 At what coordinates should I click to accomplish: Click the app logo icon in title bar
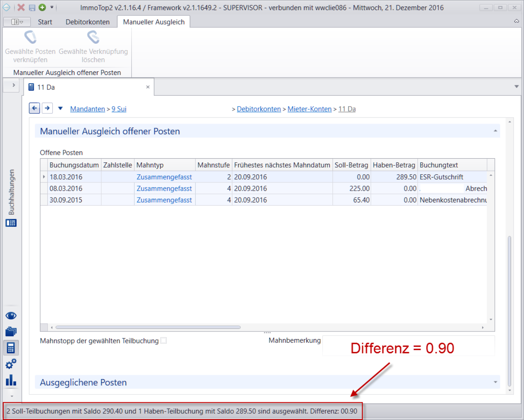coord(7,8)
